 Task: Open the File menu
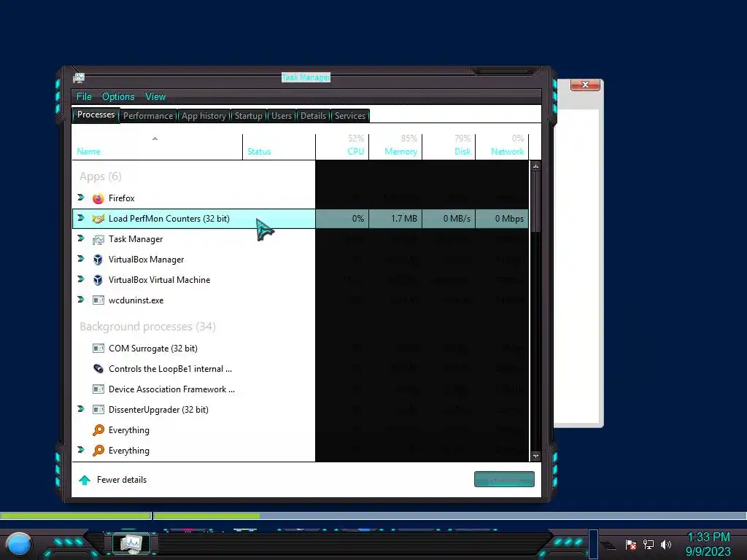tap(85, 97)
